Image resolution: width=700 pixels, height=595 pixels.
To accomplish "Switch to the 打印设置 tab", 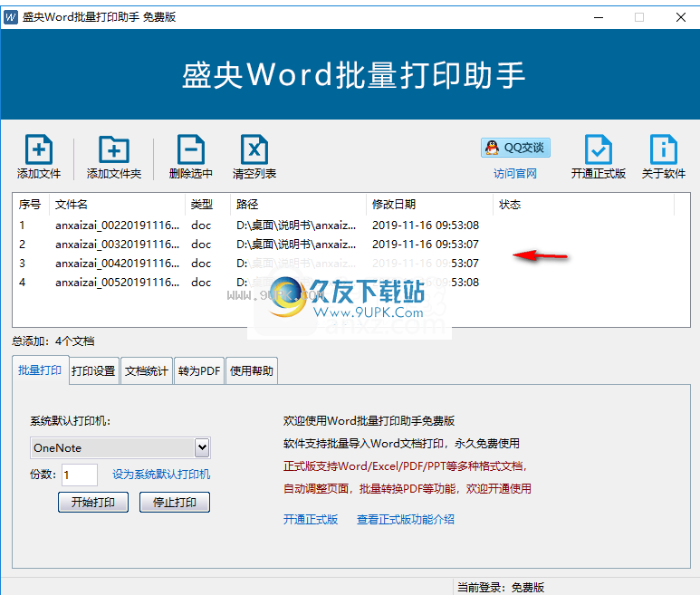I will [x=94, y=371].
